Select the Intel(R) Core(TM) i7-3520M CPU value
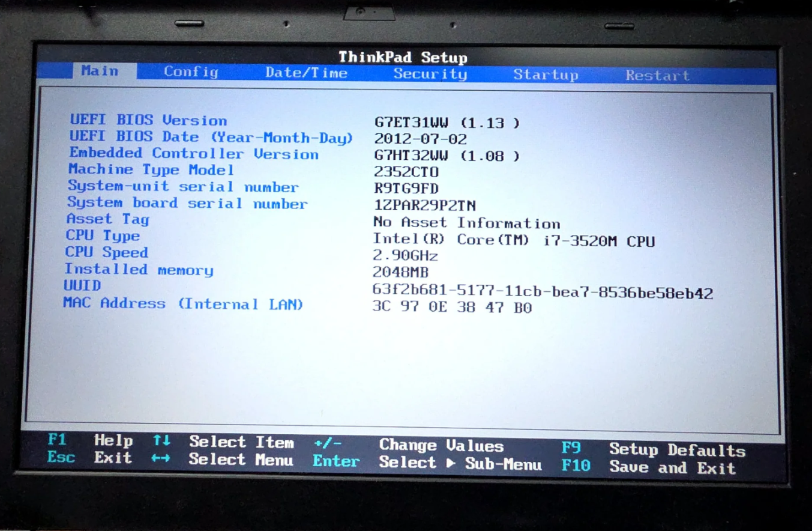 point(514,240)
